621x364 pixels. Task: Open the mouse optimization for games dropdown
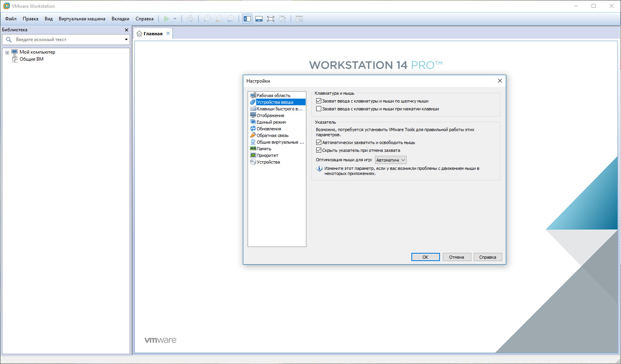[391, 160]
